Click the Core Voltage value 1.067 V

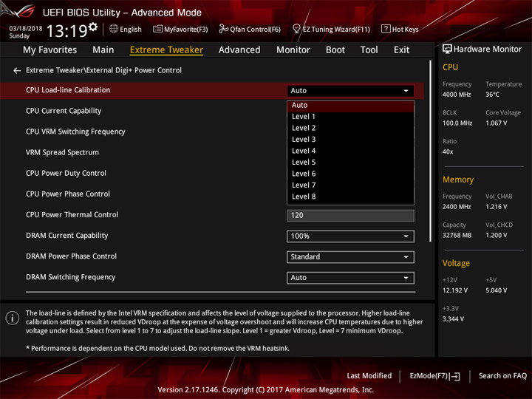[497, 123]
